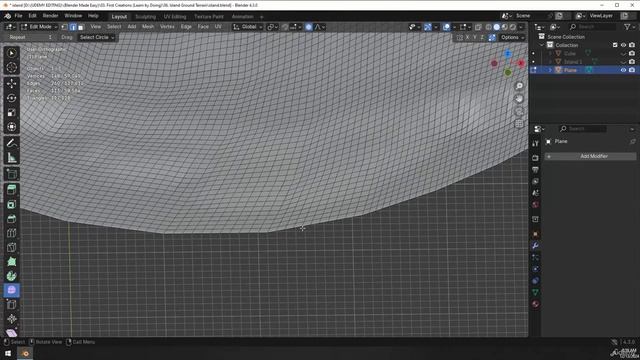Open Select Circle drag dropdown

(97, 38)
